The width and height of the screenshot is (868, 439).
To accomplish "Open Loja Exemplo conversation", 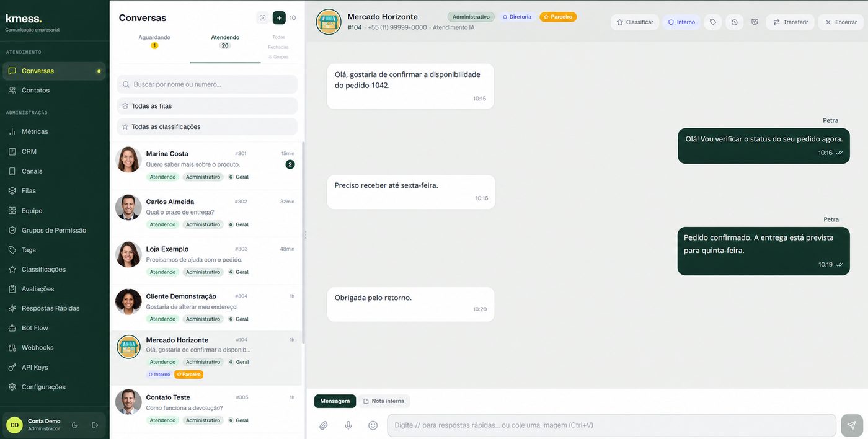I will point(206,261).
